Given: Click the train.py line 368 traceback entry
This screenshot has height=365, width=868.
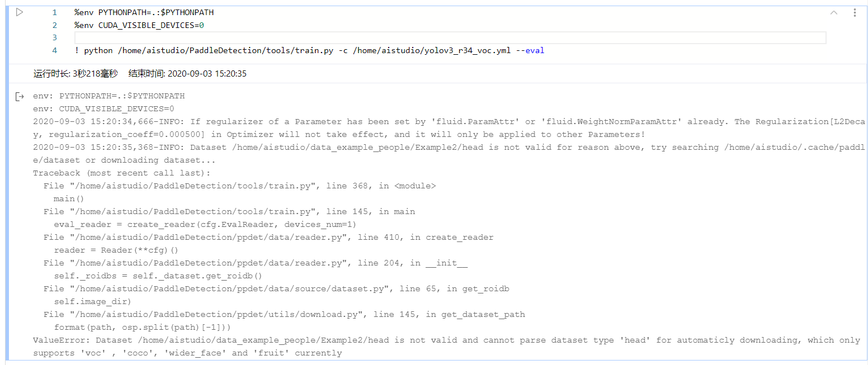Looking at the screenshot, I should [239, 186].
